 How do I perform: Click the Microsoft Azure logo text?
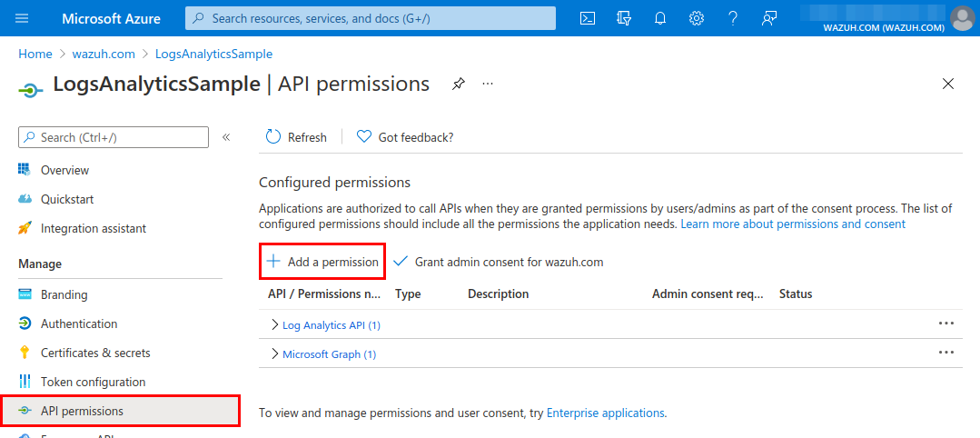tap(111, 18)
